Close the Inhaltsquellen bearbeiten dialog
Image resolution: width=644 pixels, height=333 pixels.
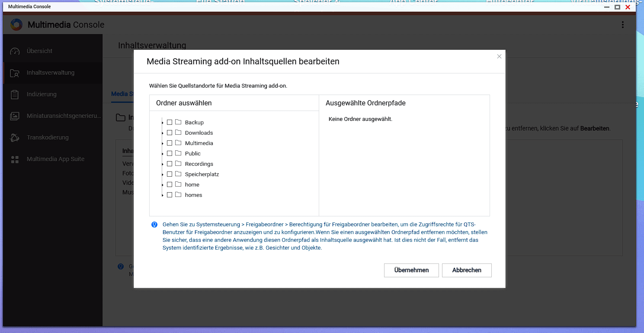point(499,56)
